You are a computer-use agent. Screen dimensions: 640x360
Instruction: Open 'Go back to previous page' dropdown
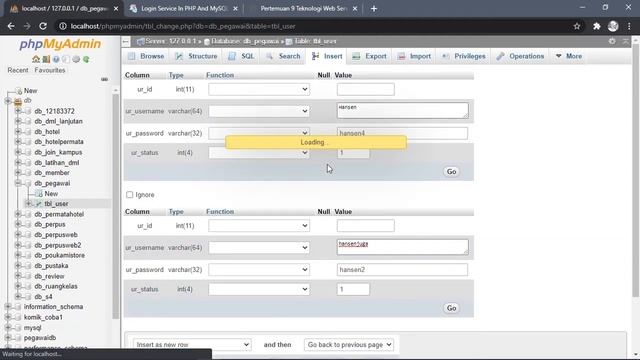coord(349,344)
